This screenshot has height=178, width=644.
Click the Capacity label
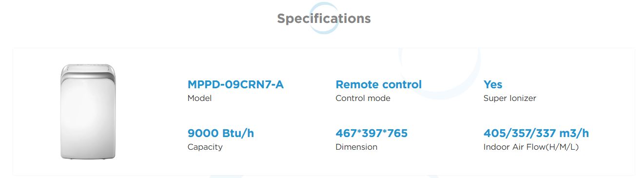click(205, 147)
